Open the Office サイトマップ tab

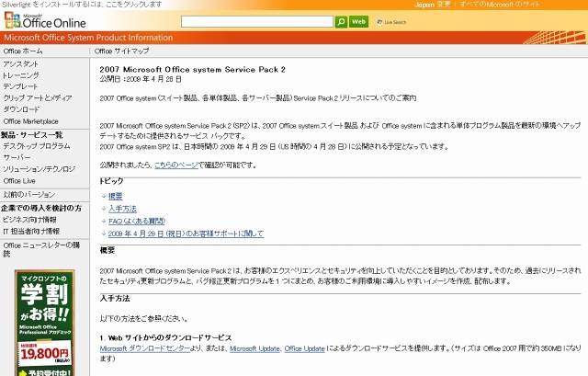[121, 51]
